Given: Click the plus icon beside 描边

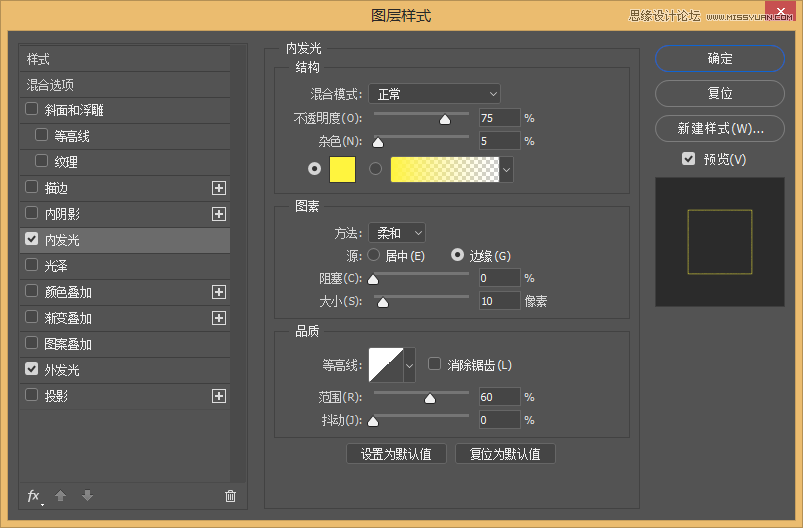Looking at the screenshot, I should pos(219,188).
